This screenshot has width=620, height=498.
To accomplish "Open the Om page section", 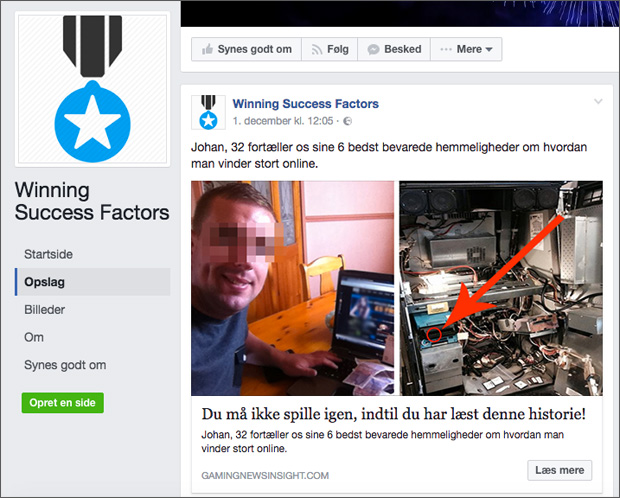I will 34,338.
